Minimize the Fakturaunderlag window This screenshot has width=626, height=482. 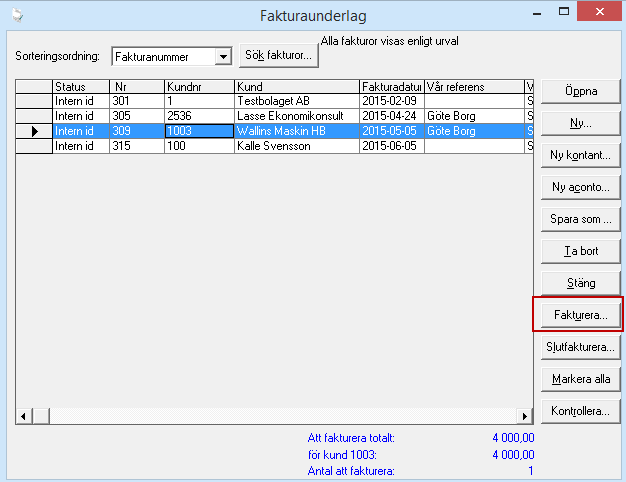tap(537, 12)
